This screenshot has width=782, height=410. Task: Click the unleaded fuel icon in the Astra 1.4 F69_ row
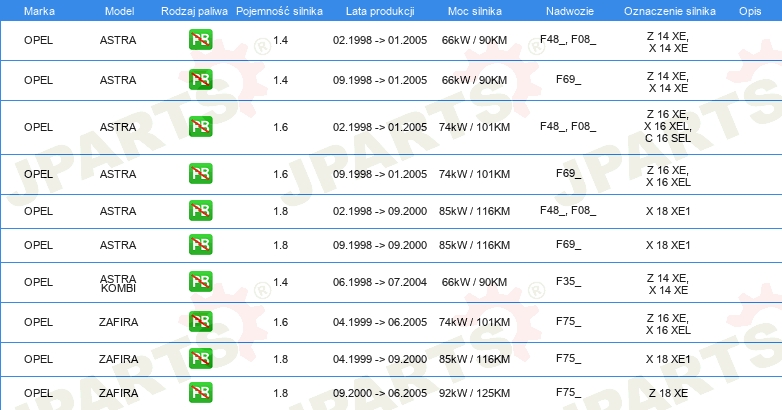point(201,80)
